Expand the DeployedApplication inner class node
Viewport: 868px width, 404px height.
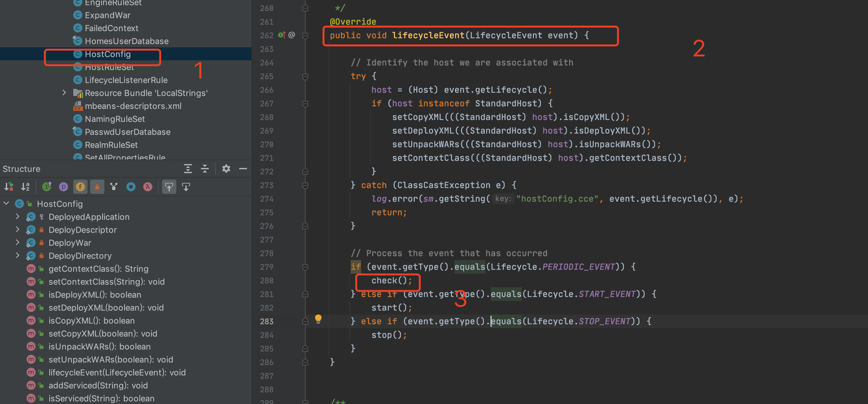pyautogui.click(x=18, y=217)
